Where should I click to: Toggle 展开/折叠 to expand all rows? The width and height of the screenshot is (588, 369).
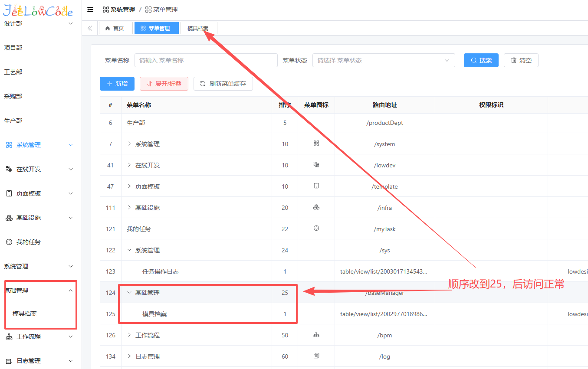pos(164,84)
